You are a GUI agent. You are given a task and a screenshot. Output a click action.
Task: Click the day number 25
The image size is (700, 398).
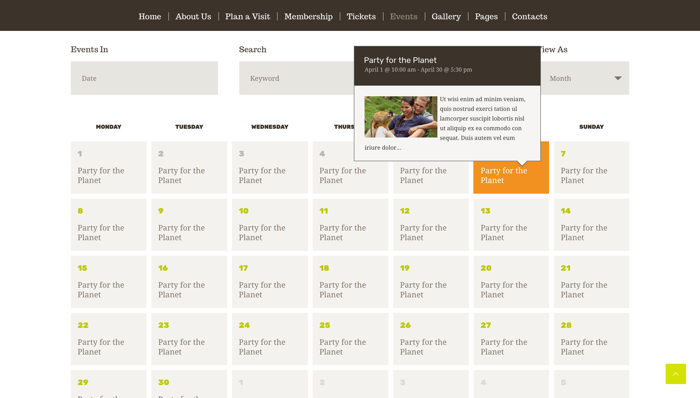pos(325,325)
